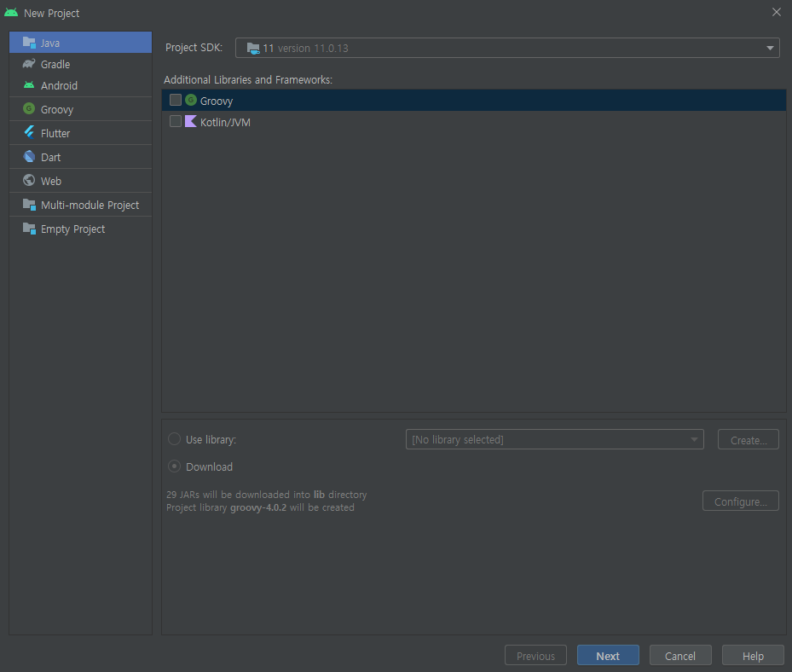Select the Java project type icon
792x672 pixels.
(x=29, y=43)
